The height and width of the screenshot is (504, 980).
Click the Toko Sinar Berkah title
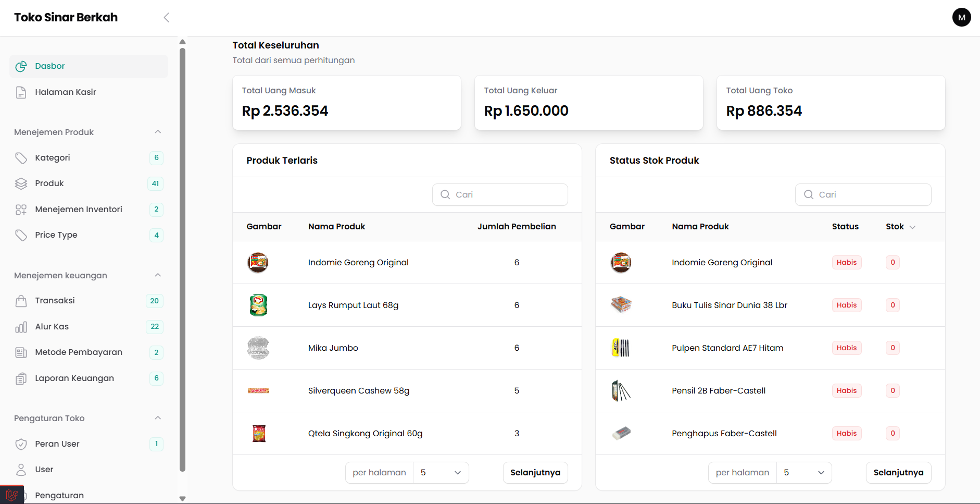(x=66, y=17)
